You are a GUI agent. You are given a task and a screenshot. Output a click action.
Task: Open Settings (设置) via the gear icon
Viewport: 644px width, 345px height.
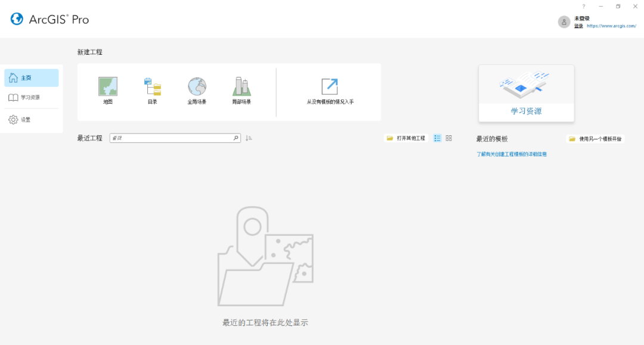32,119
